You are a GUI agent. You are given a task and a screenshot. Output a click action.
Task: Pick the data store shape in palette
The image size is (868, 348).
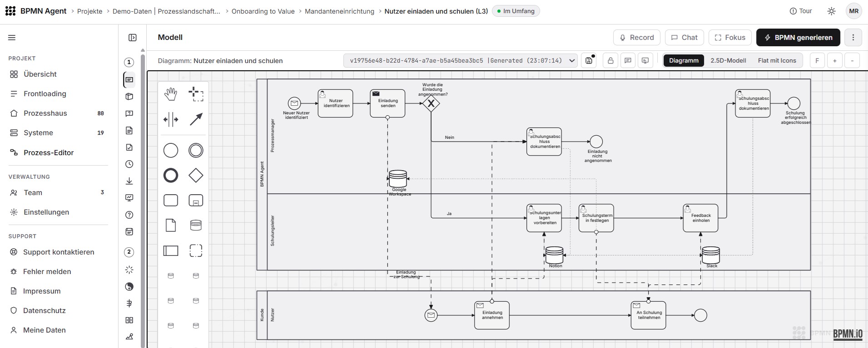[x=196, y=225]
